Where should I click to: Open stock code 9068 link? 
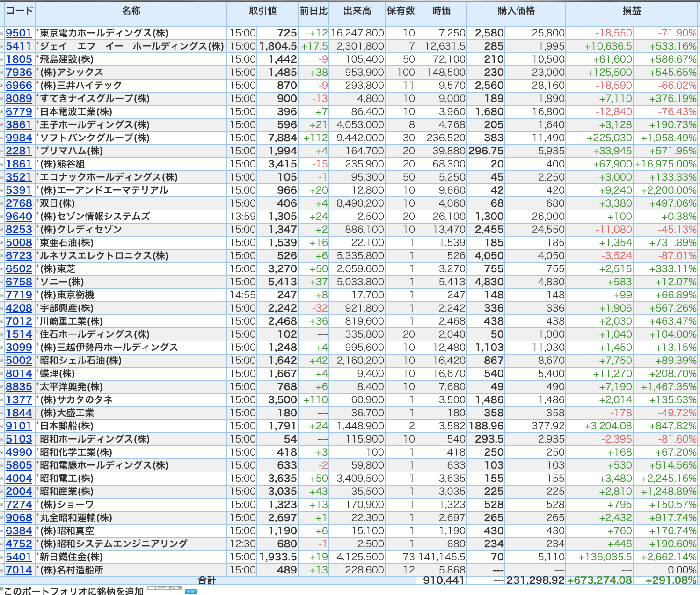(19, 518)
